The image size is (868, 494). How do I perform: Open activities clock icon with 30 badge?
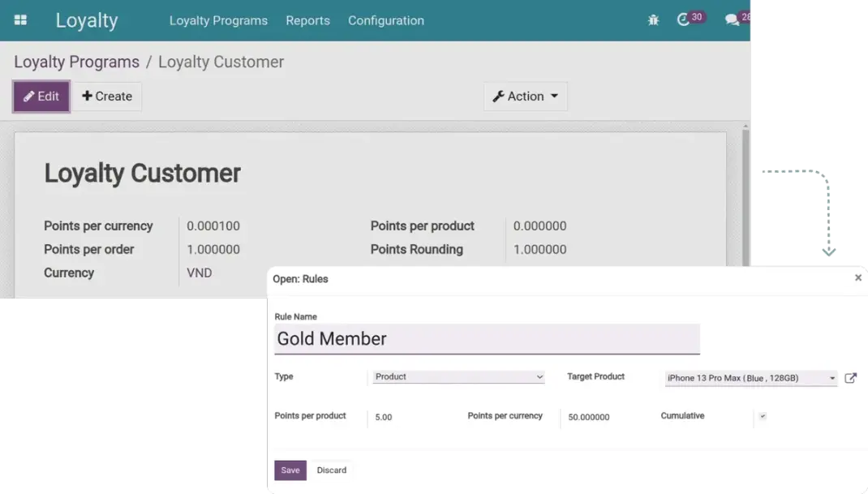[x=684, y=20]
